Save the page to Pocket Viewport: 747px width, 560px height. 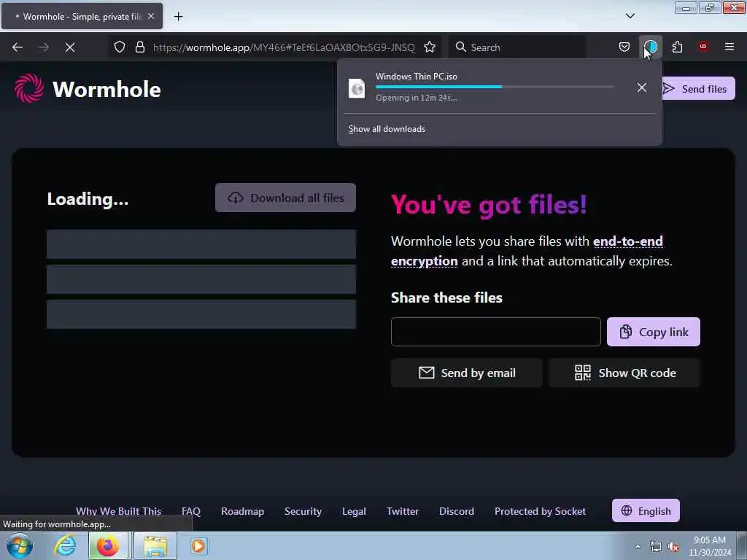point(624,47)
